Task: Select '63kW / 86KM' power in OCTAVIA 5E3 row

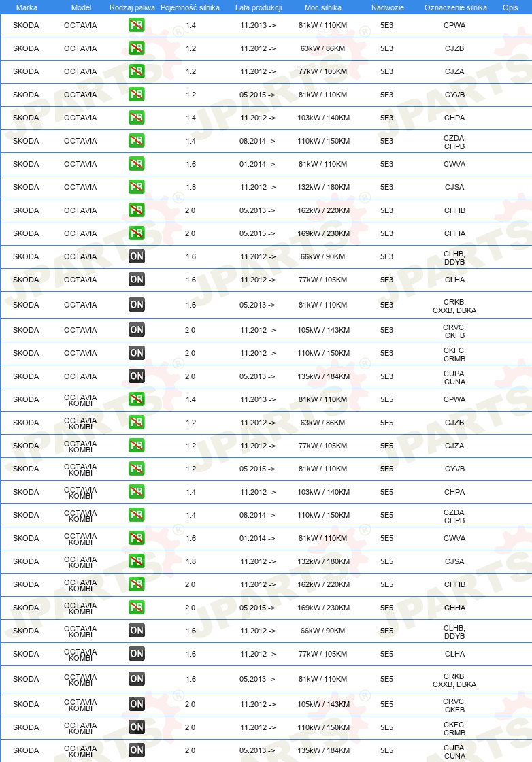Action: pyautogui.click(x=322, y=48)
